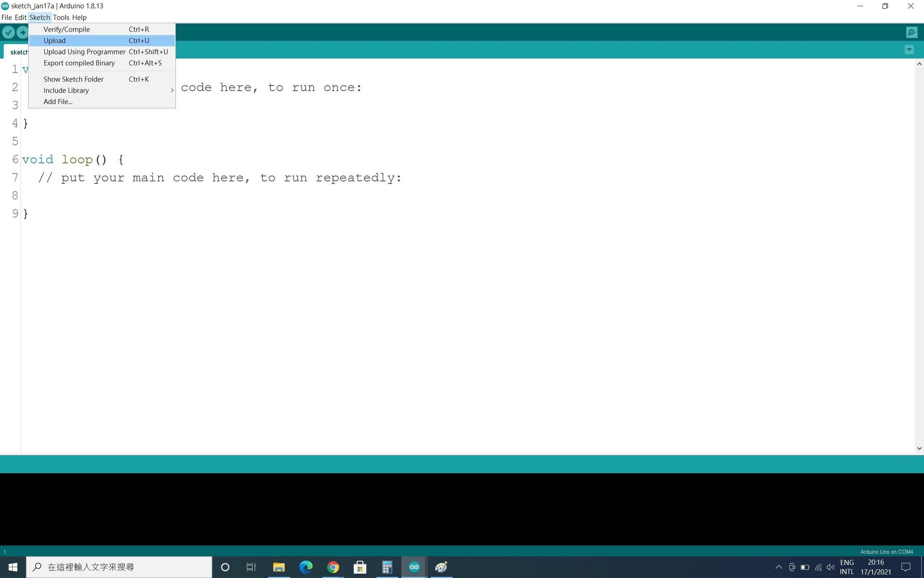Open the Windows Start menu
The height and width of the screenshot is (578, 924).
pos(13,567)
